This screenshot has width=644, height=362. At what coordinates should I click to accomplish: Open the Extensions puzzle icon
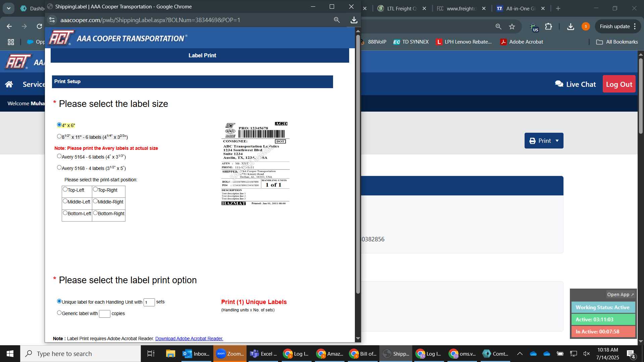(548, 26)
